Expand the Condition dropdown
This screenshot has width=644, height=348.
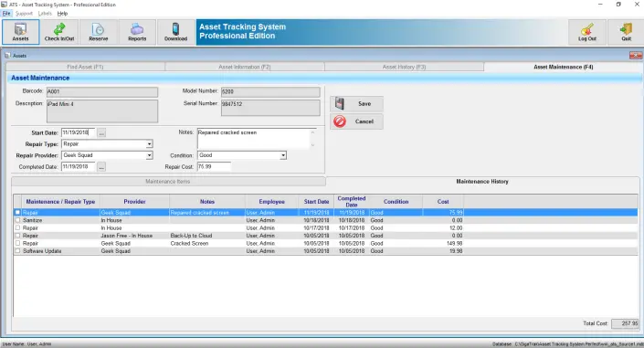(283, 155)
